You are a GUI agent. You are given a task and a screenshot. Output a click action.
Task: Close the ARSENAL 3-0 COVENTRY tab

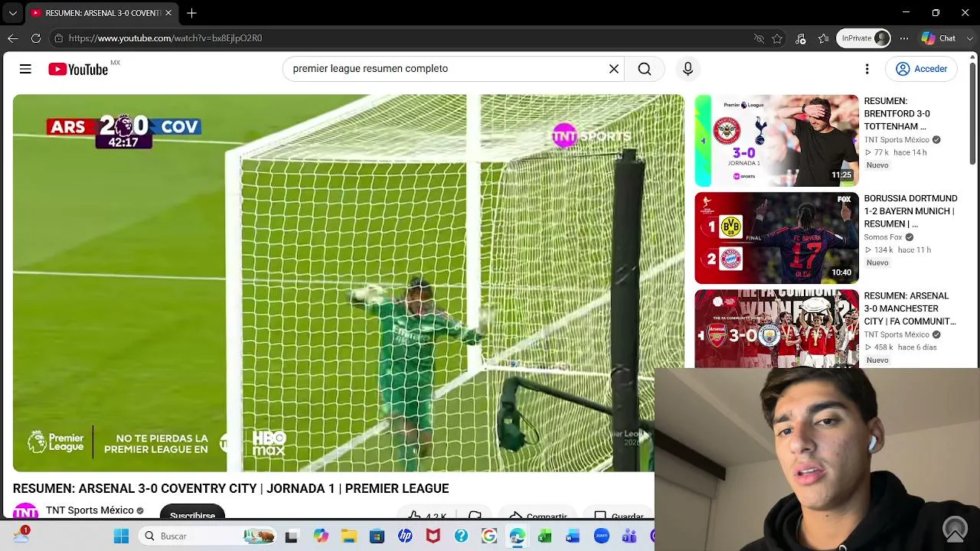(x=168, y=13)
